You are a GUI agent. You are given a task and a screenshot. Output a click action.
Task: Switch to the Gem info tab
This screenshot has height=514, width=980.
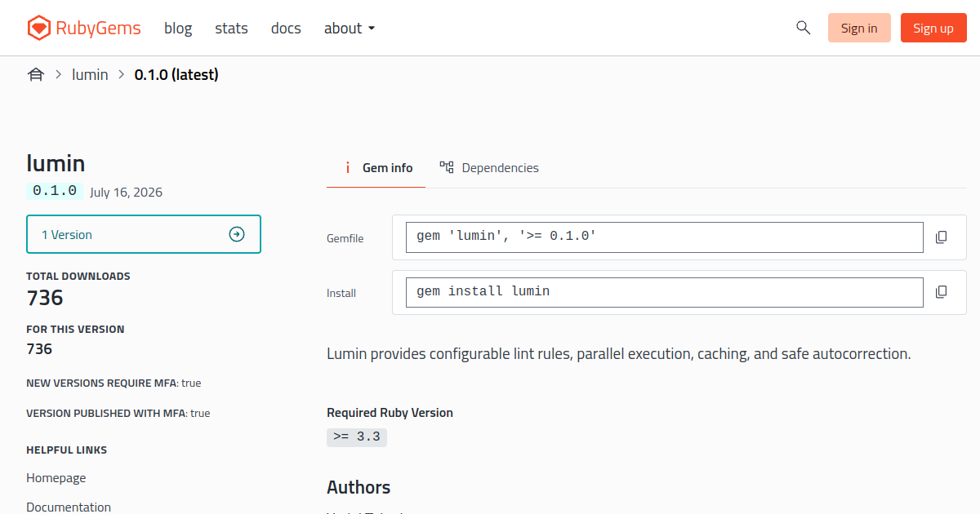(376, 168)
